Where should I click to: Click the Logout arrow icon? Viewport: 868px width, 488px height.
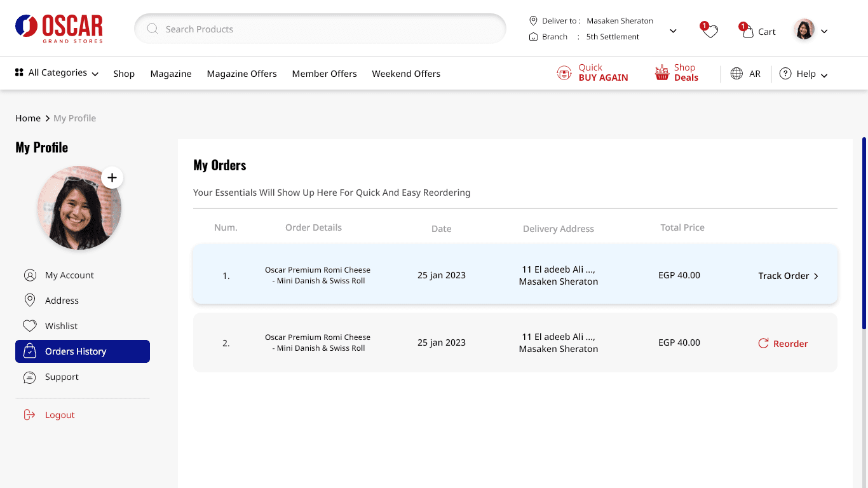[x=30, y=415]
